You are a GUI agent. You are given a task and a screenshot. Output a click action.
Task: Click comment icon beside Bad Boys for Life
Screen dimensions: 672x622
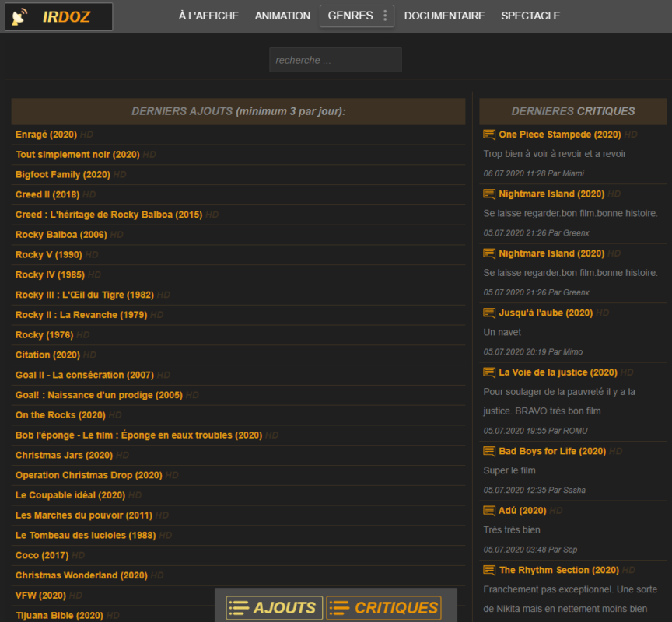[x=489, y=451]
